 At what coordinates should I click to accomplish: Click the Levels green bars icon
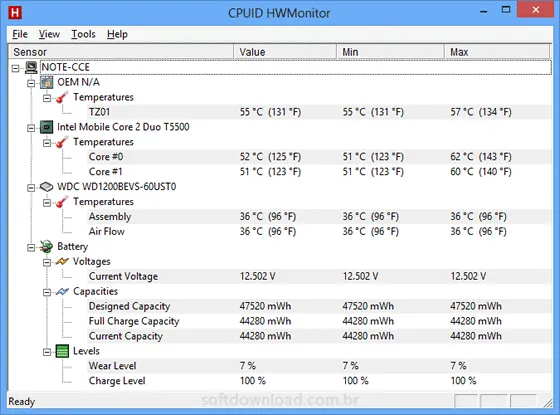(x=62, y=351)
